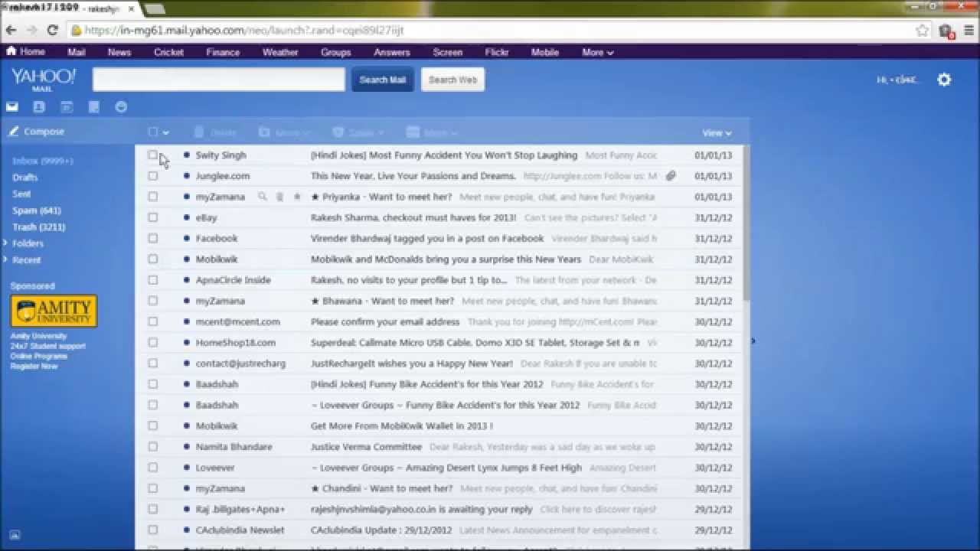Viewport: 980px width, 551px height.
Task: Open the Spam (641) folder
Action: (37, 210)
